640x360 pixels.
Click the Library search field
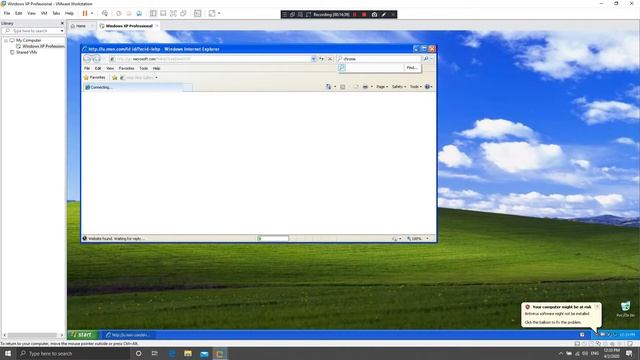point(33,31)
